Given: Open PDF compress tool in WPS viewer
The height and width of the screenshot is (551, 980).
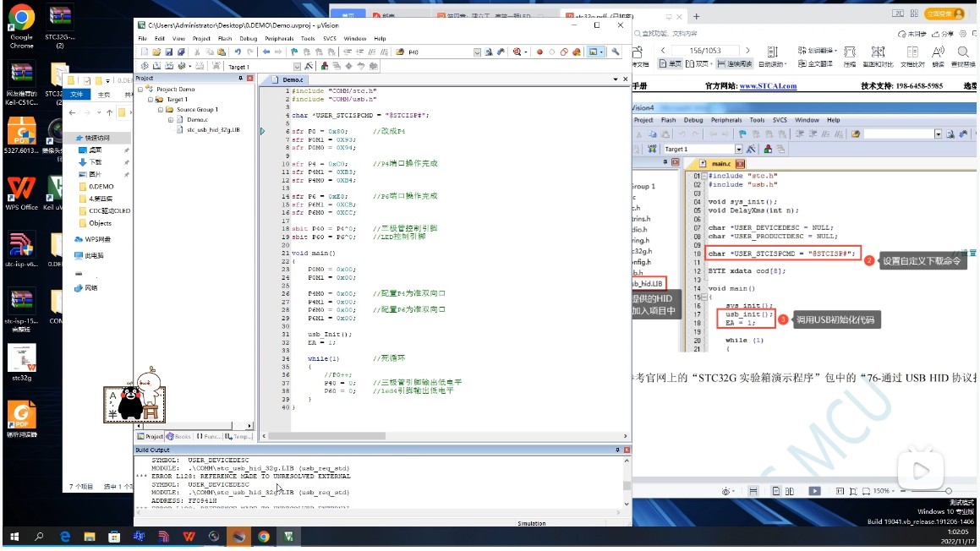Looking at the screenshot, I should [850, 56].
